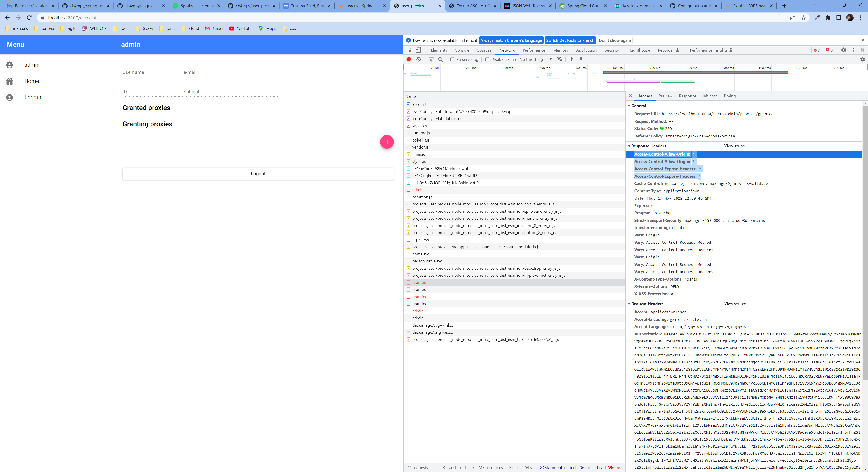This screenshot has height=472, width=868.
Task: Click the export HAR download icon
Action: click(581, 59)
